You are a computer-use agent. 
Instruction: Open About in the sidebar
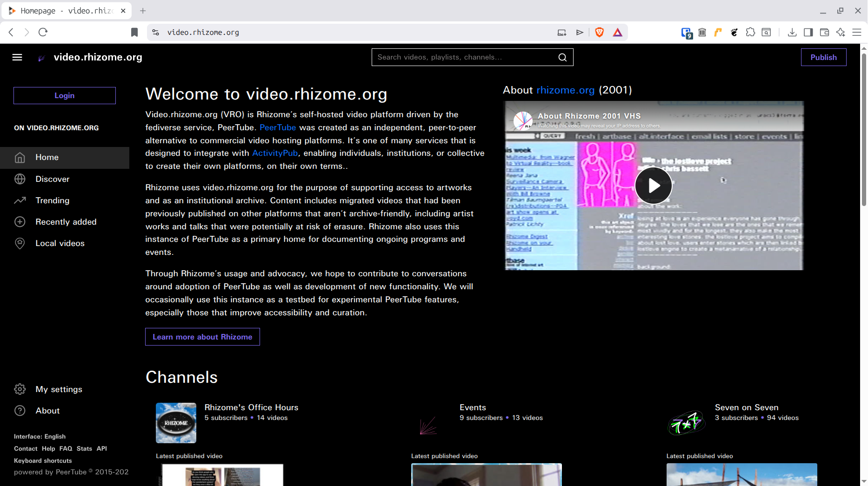click(65, 411)
